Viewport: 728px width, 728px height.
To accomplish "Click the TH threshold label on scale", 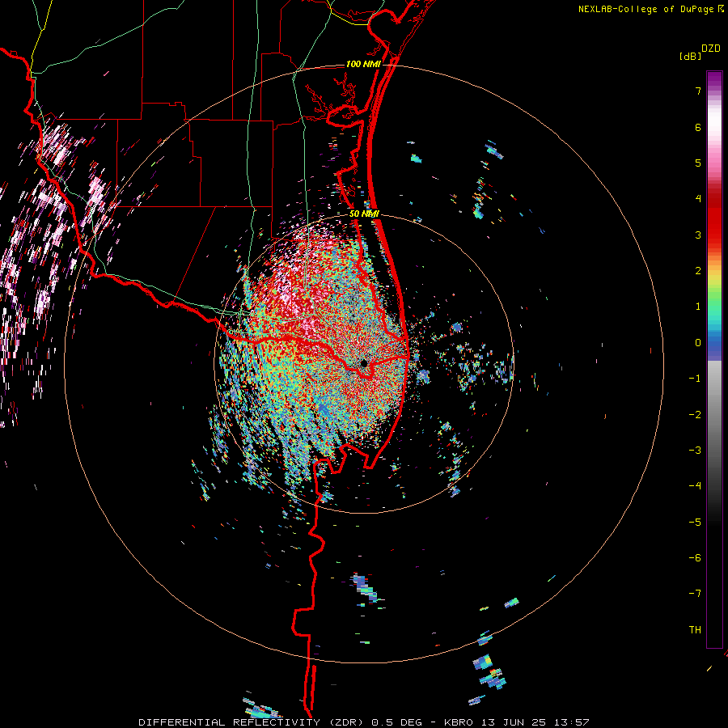I will 695,629.
